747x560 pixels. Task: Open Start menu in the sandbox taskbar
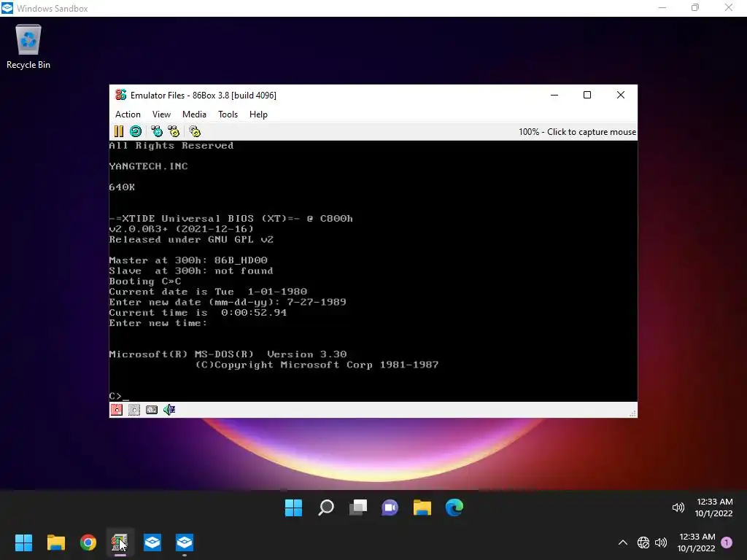click(x=293, y=507)
